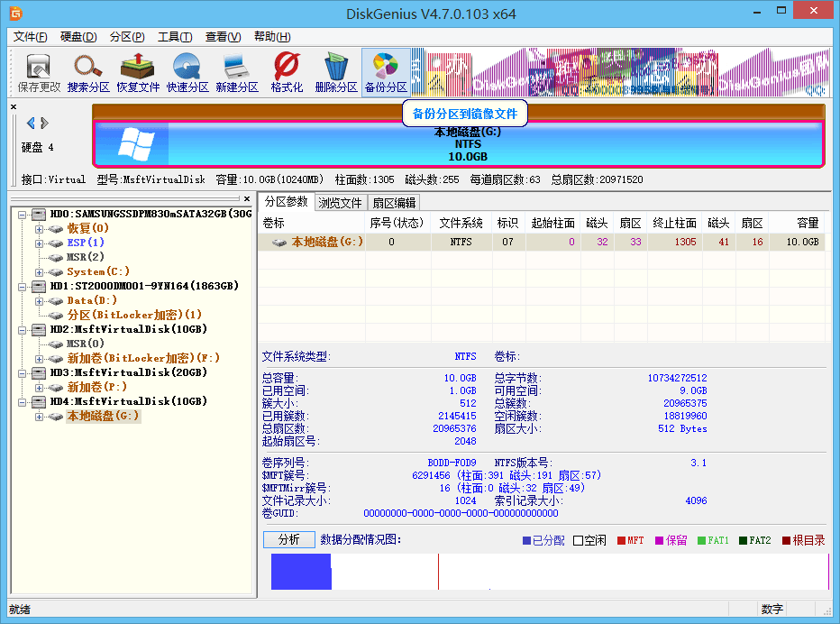Expand the 恢复(0) partition node
840x624 pixels.
point(39,229)
